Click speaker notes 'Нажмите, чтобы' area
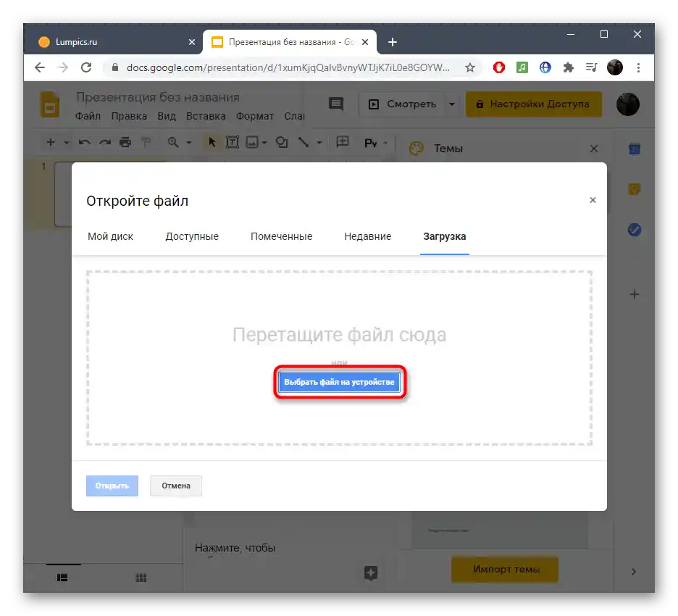Screen dimensions: 678x616 coord(235,548)
